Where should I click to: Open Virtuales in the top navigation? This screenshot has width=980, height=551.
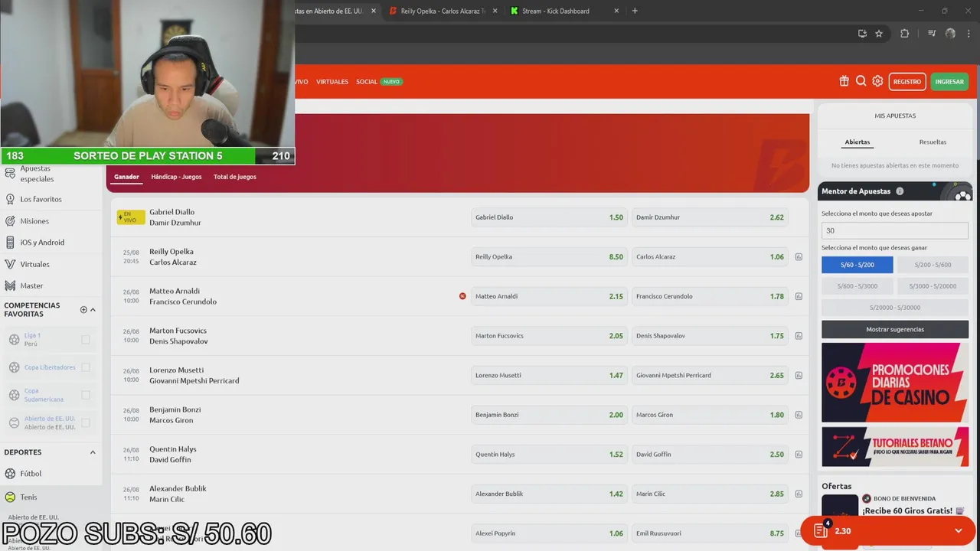[x=332, y=82]
